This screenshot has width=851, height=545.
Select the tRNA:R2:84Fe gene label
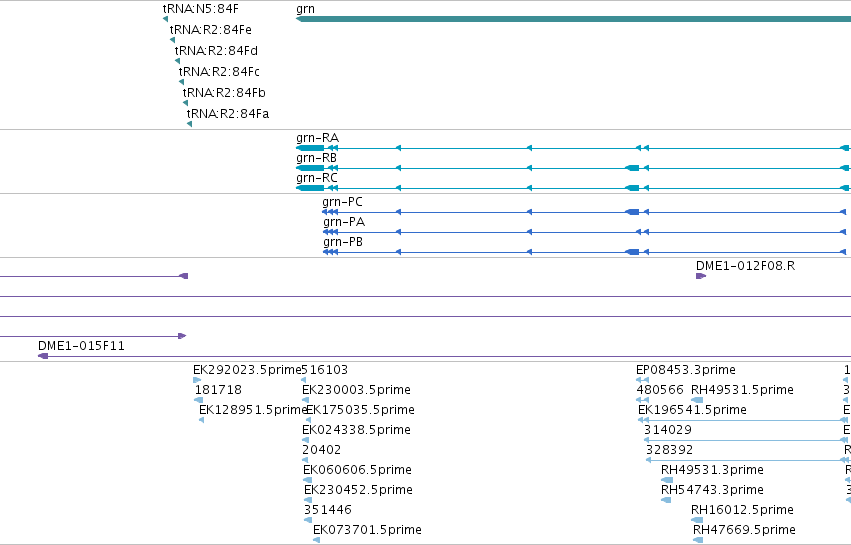211,30
